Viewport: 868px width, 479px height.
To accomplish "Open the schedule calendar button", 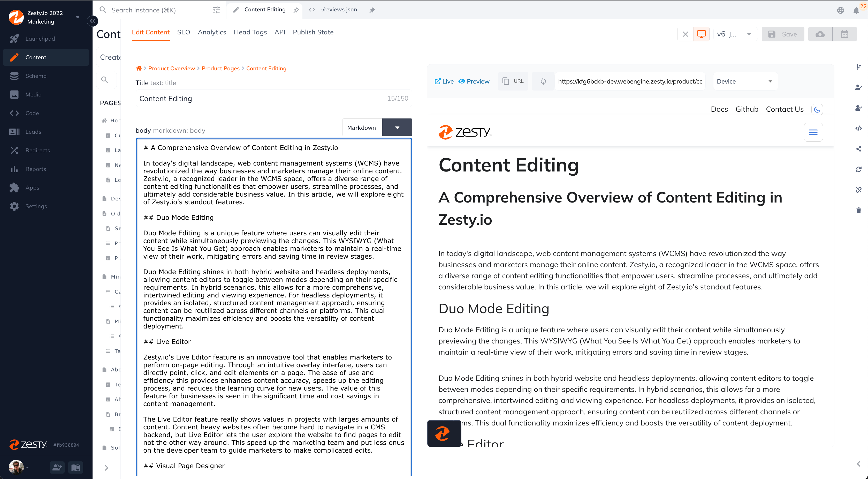I will coord(844,34).
